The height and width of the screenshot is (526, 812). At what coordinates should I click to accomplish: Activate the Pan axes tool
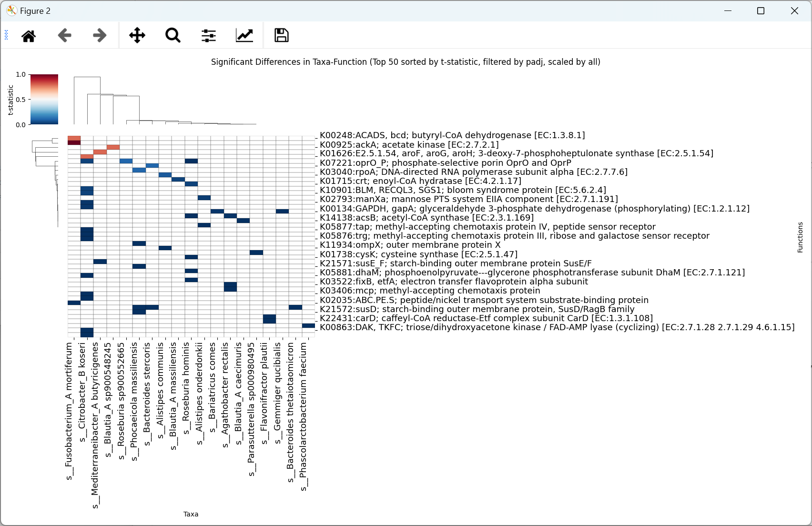click(x=137, y=36)
